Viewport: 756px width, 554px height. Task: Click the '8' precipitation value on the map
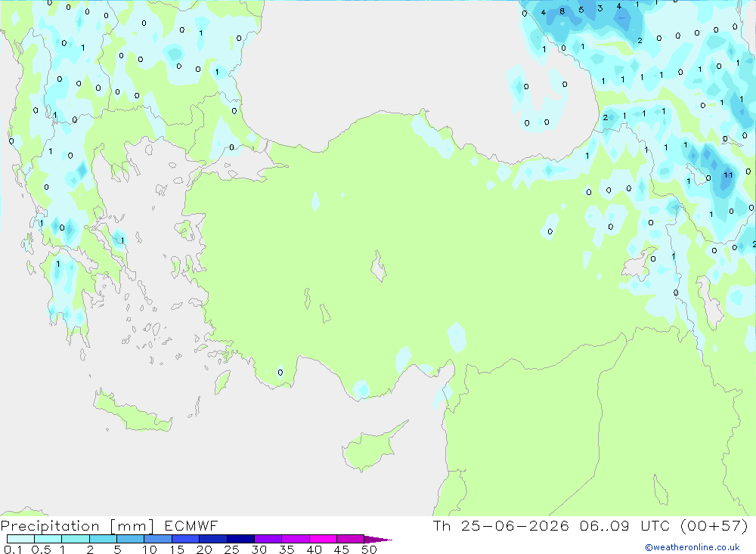tap(562, 11)
